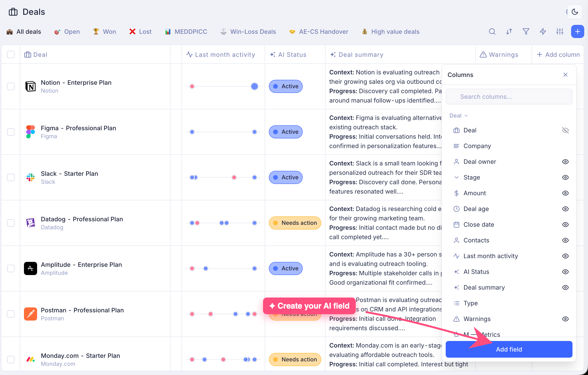Screen dimensions: 588x375
Task: Click the Amount dollar icon in Columns list
Action: coord(456,193)
